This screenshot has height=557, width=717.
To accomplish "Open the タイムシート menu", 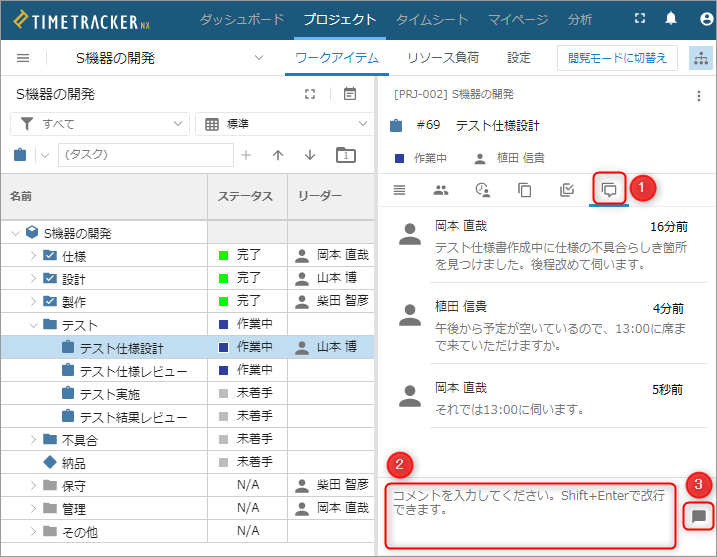I will coord(432,20).
